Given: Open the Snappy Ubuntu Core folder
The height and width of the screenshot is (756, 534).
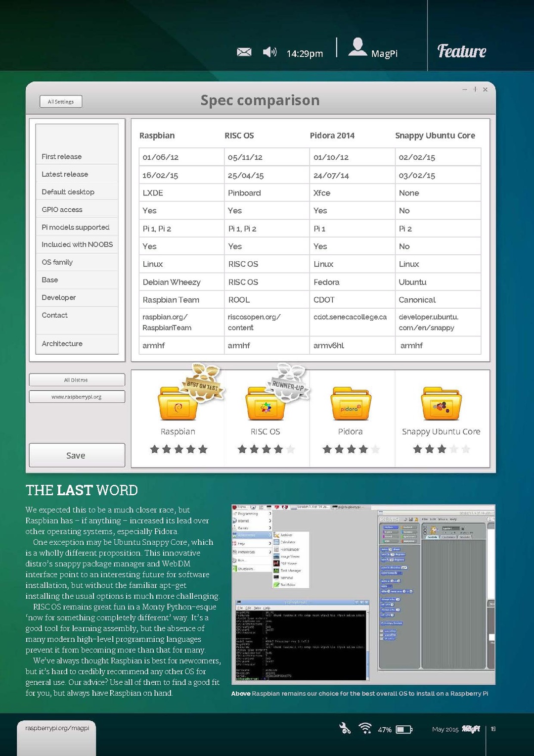Looking at the screenshot, I should pyautogui.click(x=441, y=404).
